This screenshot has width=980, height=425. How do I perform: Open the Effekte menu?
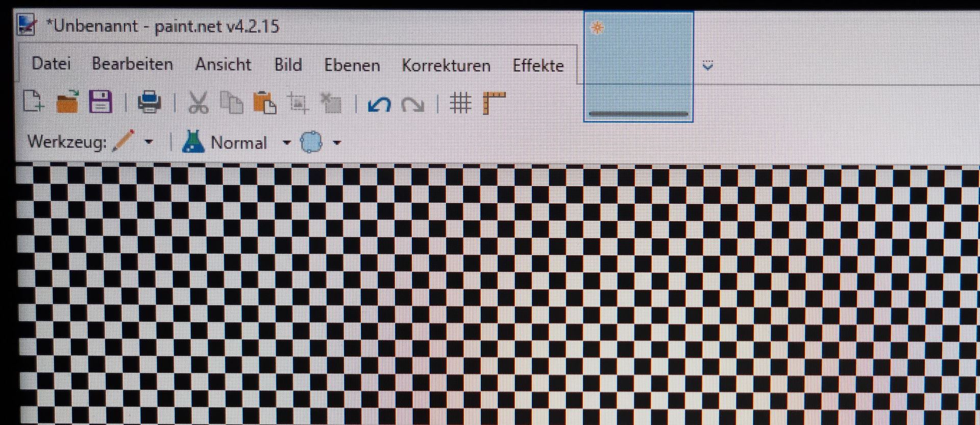538,66
